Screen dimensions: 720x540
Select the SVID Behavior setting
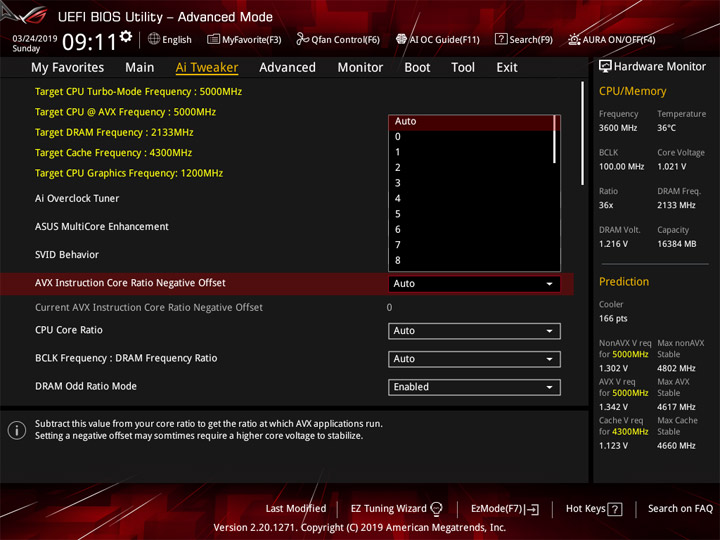pos(67,254)
